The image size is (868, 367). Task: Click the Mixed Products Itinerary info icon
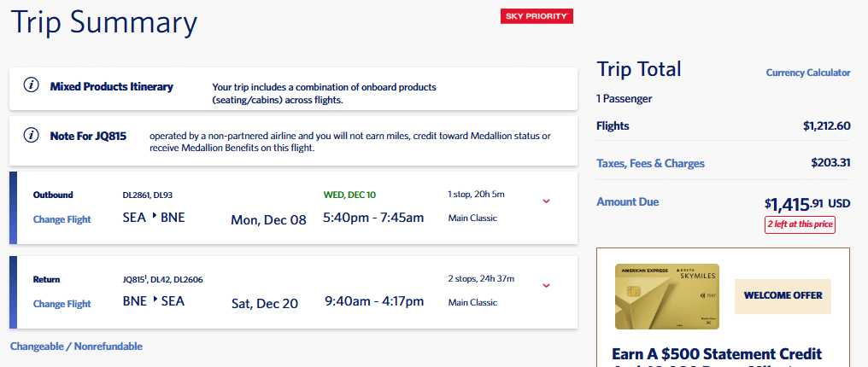[31, 85]
